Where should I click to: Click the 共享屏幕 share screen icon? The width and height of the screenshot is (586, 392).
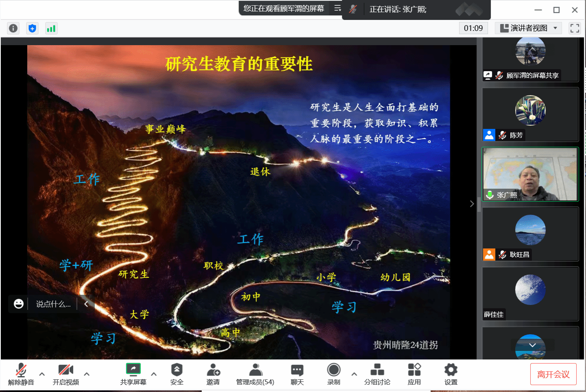(x=133, y=369)
